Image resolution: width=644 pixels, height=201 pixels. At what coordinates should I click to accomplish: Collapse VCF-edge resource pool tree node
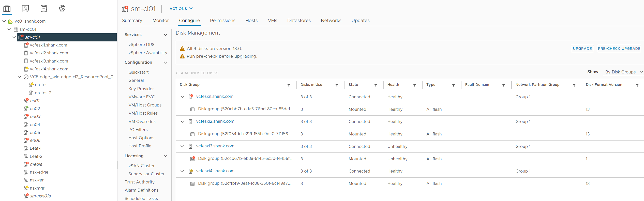click(19, 77)
